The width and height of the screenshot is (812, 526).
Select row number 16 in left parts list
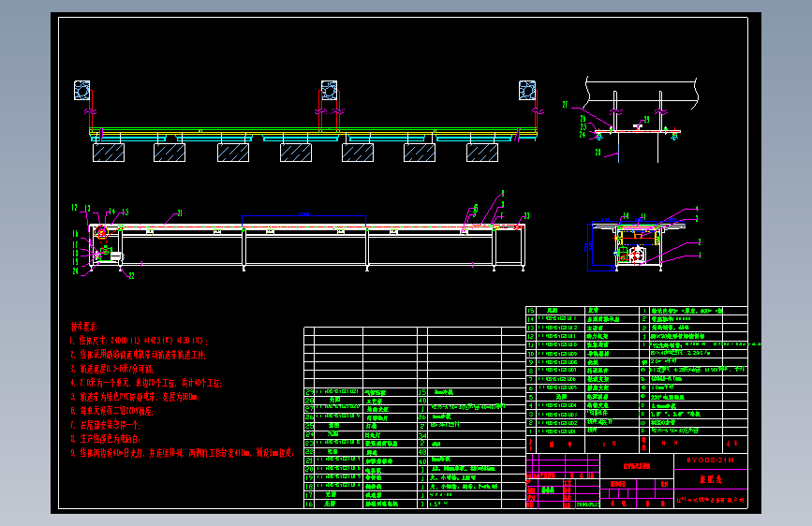[309, 504]
